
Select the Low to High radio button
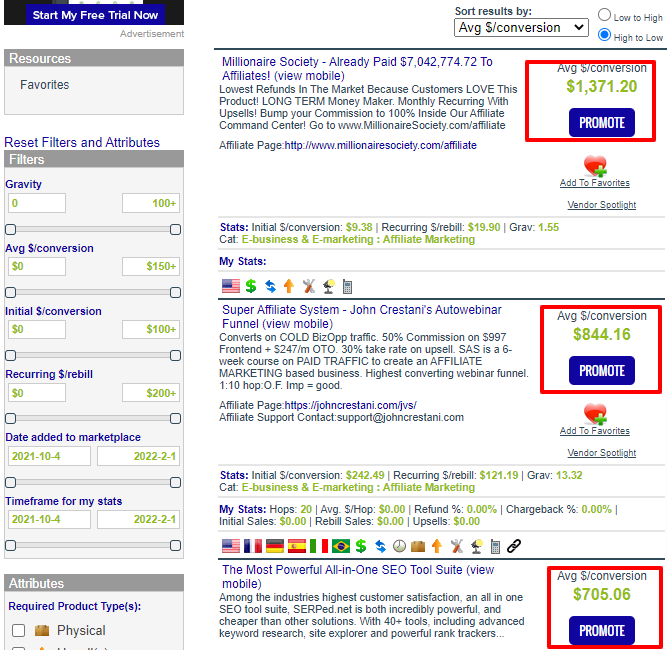point(604,15)
